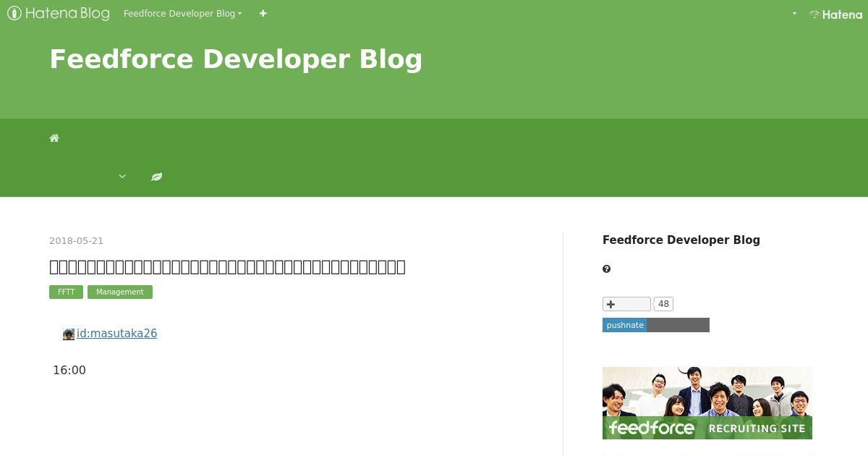
Task: Select the Management category tag
Action: point(120,292)
